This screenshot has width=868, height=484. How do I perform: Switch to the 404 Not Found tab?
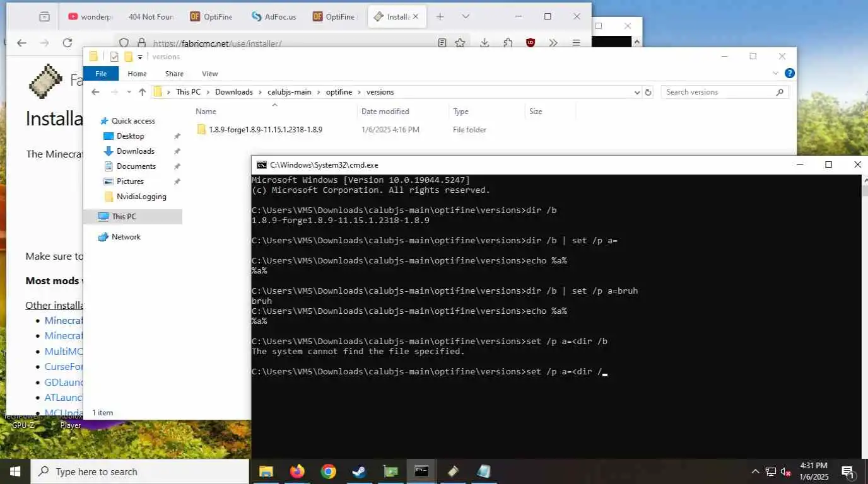pyautogui.click(x=150, y=17)
